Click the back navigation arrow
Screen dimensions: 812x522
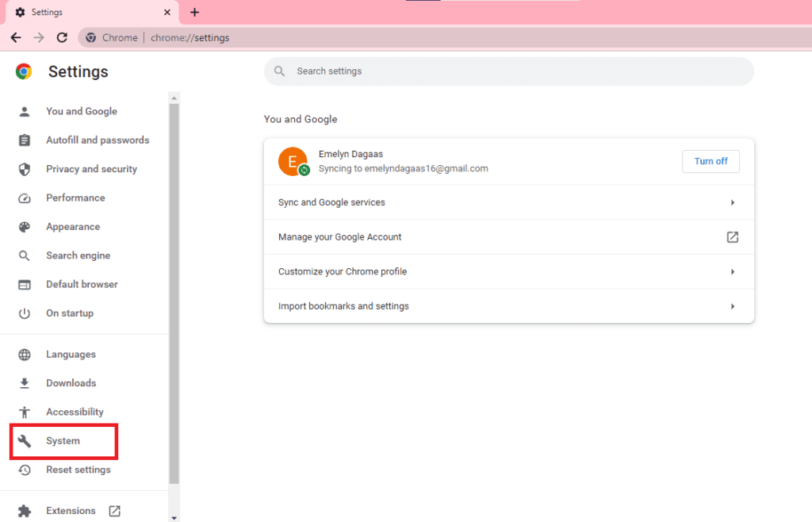16,37
